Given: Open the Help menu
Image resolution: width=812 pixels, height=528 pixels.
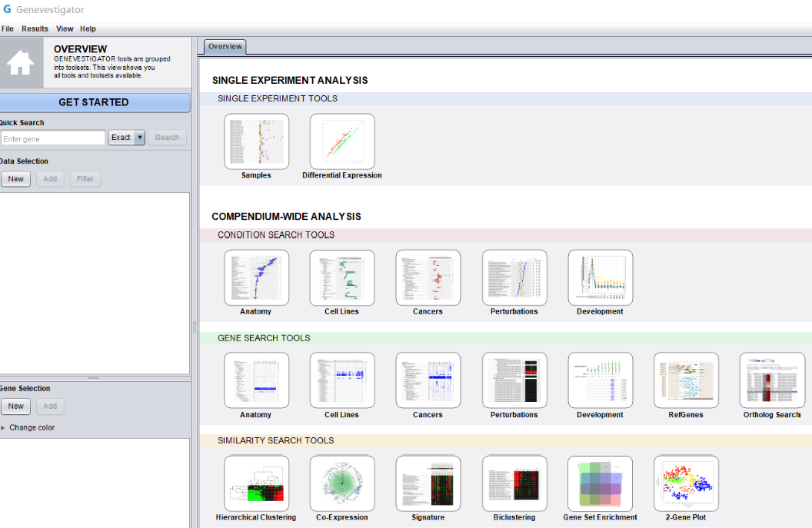Looking at the screenshot, I should pos(88,29).
